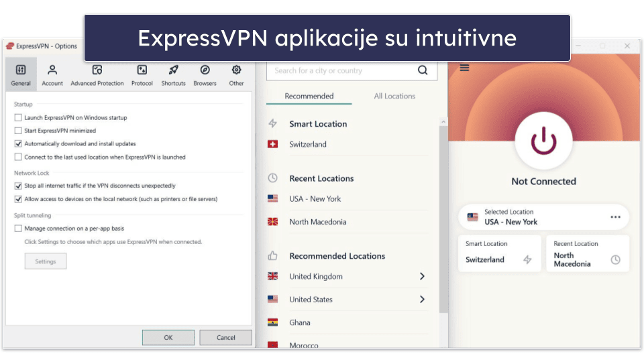Open the Other settings tab
Image resolution: width=644 pixels, height=362 pixels.
[236, 74]
